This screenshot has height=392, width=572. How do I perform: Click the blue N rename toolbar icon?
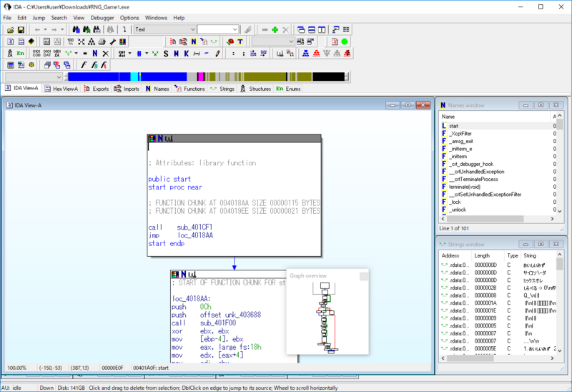[95, 54]
